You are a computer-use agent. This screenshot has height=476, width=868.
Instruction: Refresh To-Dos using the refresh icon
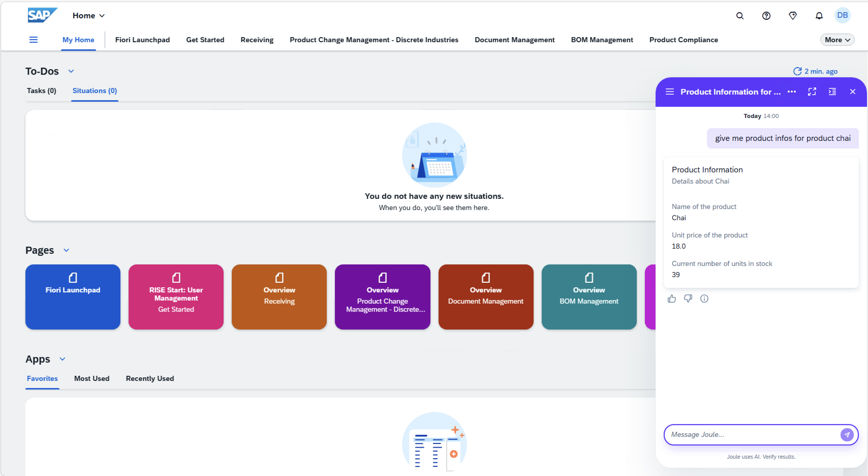797,71
